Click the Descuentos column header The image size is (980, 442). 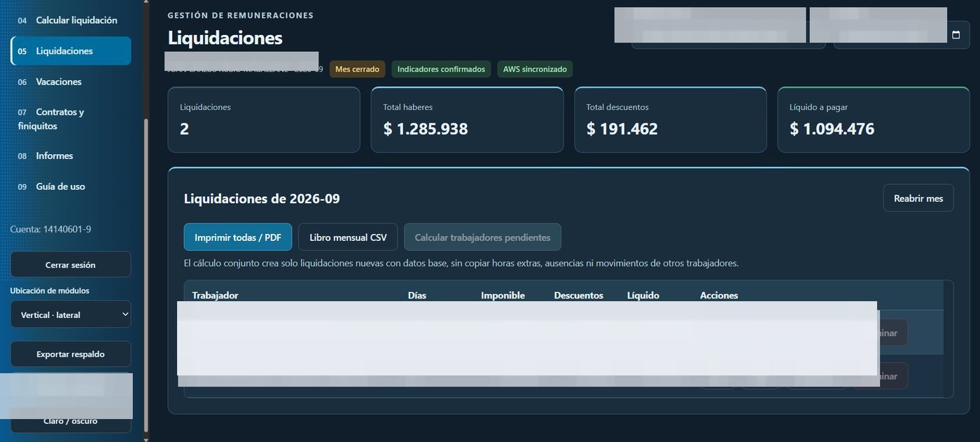[578, 296]
